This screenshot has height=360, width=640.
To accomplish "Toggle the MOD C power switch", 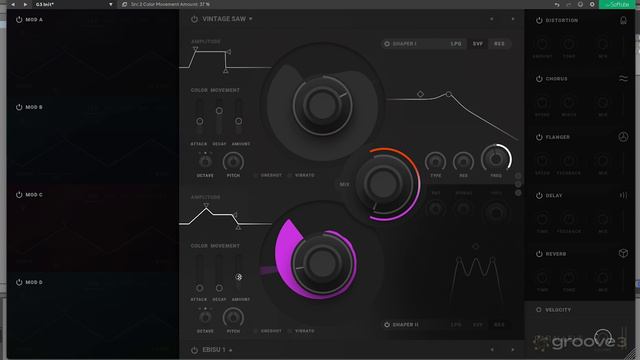I will point(19,195).
